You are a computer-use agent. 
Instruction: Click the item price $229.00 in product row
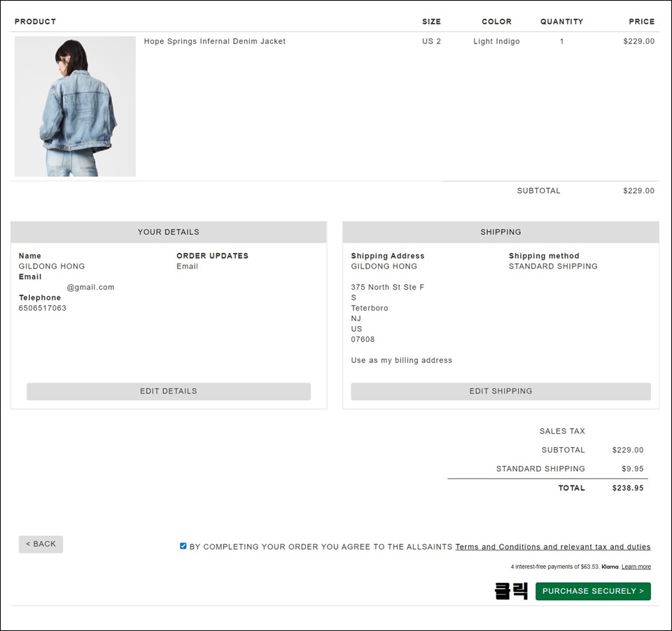point(638,41)
